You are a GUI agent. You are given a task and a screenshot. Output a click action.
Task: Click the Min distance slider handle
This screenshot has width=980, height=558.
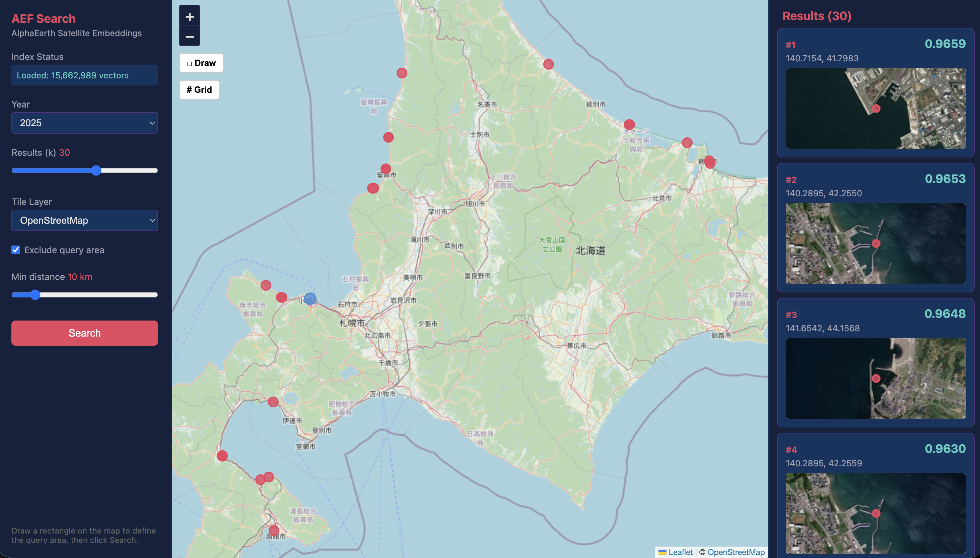35,295
